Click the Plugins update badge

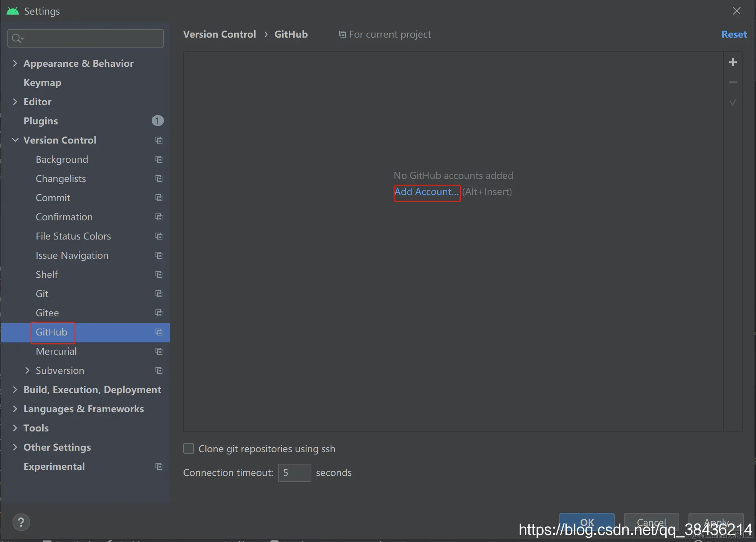(x=157, y=121)
